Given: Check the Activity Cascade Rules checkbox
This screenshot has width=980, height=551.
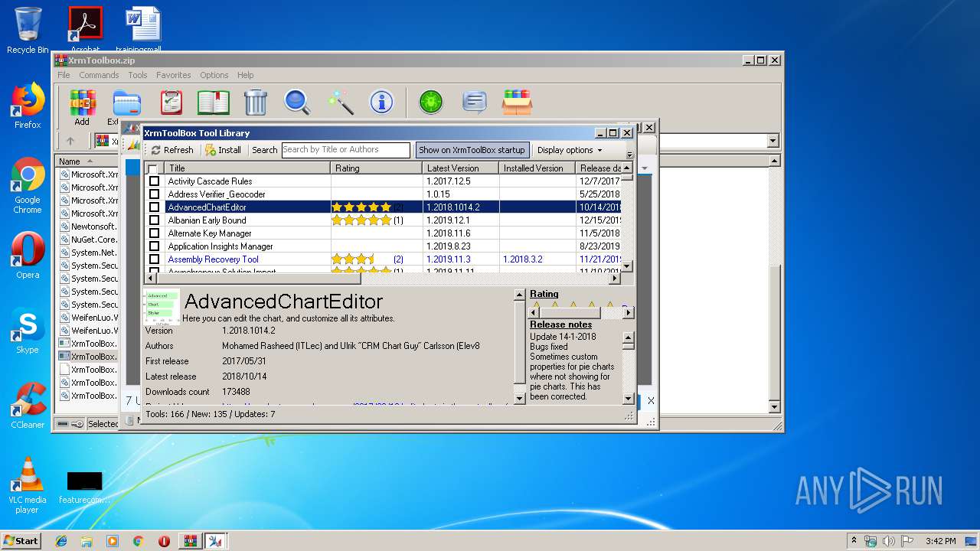Looking at the screenshot, I should tap(154, 181).
